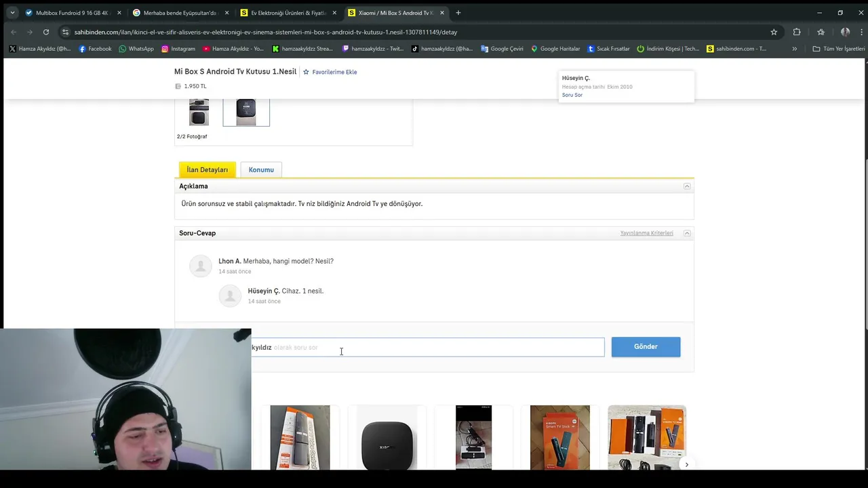Click 'Hesap açma tarihi Ekim 2010' text
This screenshot has height=488, width=868.
pyautogui.click(x=597, y=87)
